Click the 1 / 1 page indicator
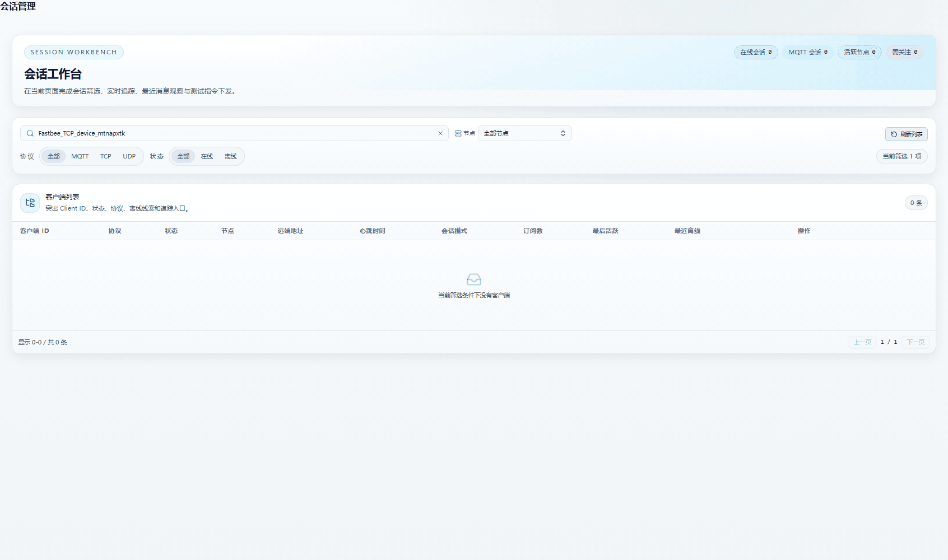948x560 pixels. (x=889, y=342)
